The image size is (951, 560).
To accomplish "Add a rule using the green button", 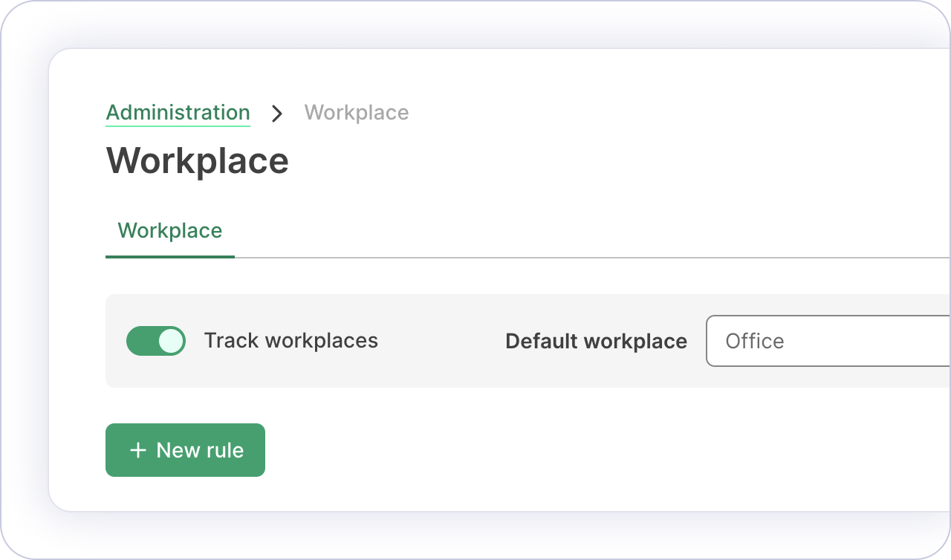I will [x=185, y=450].
